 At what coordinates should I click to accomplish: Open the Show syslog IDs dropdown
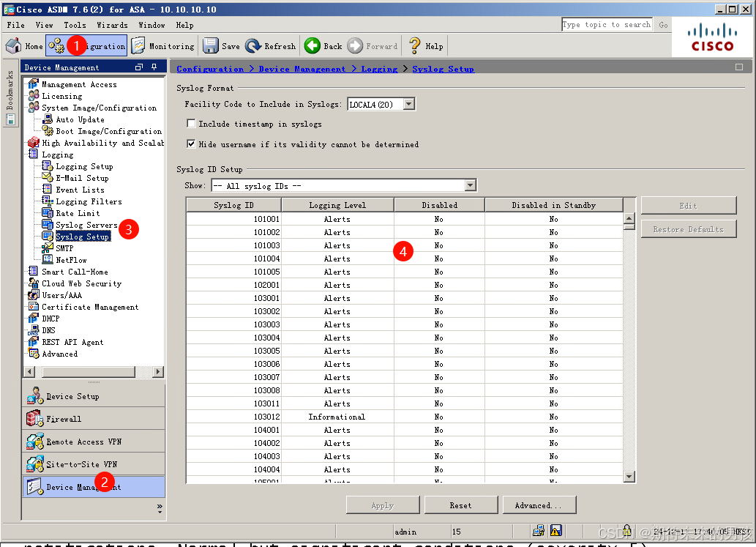point(470,185)
